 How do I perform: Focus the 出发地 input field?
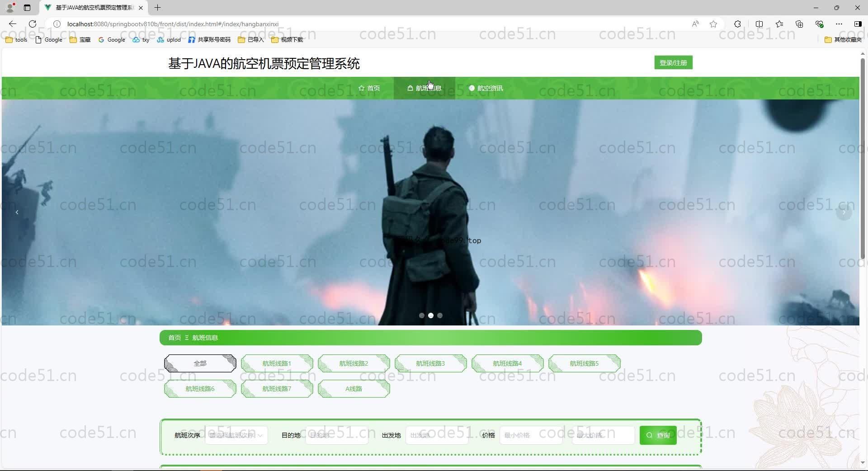tap(437, 435)
